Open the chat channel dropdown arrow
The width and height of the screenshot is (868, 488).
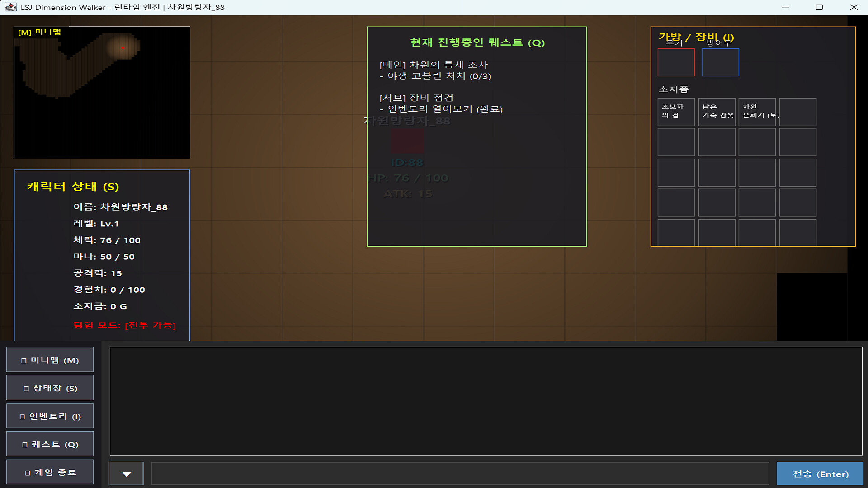coord(126,474)
